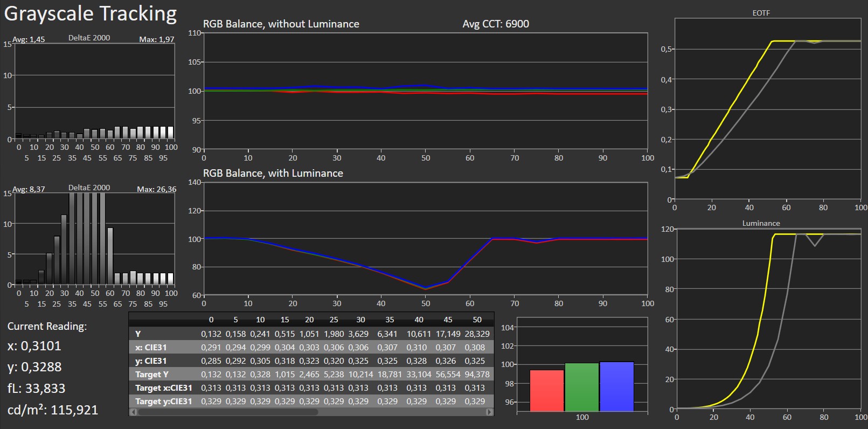Select the top DeltaE 2000 bar chart
The image size is (868, 429).
point(94,92)
